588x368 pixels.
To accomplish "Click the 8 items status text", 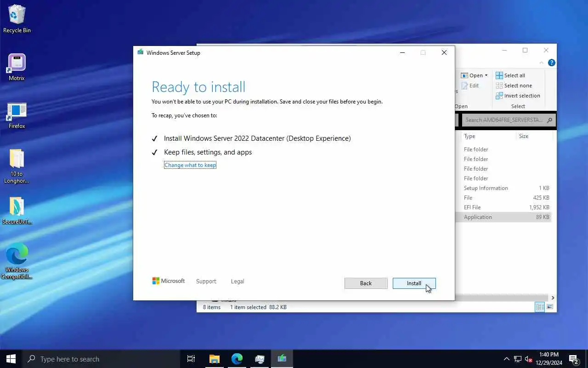I will [x=212, y=307].
